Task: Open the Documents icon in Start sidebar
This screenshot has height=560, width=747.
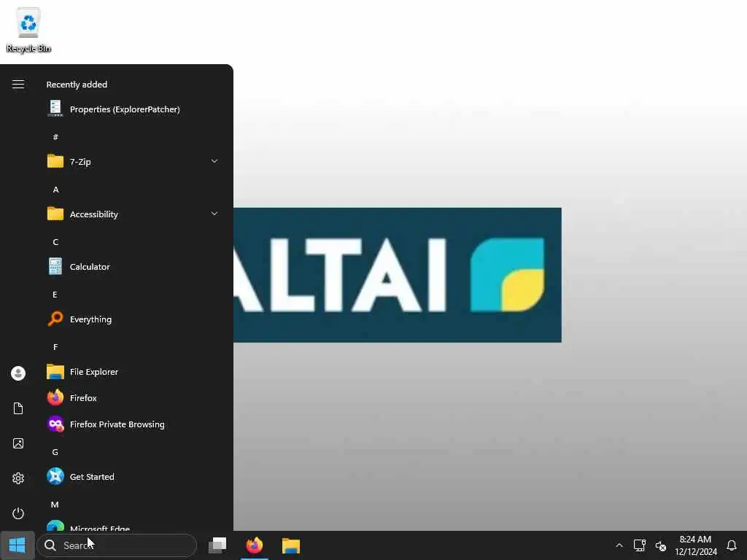Action: 18,408
